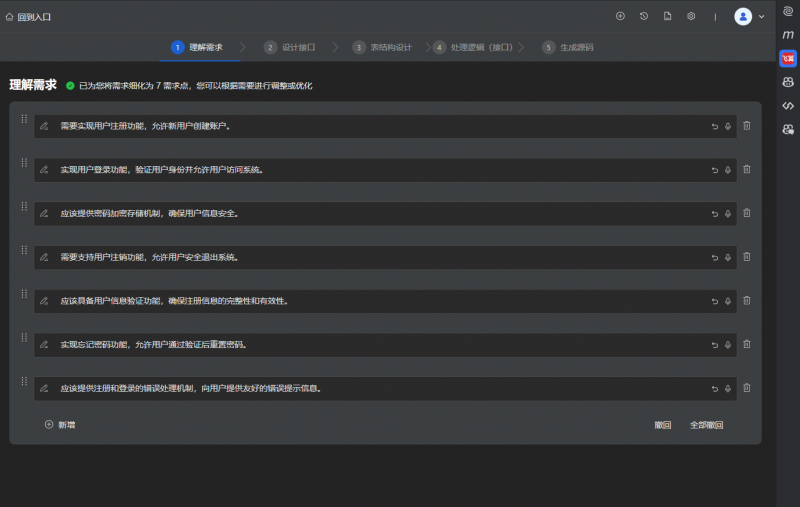
Task: Click the document icon in top toolbar
Action: [667, 16]
